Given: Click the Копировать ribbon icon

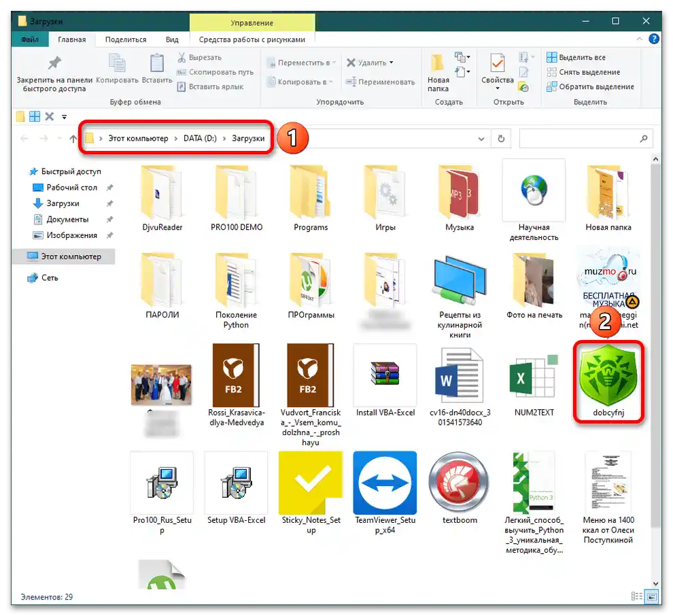Looking at the screenshot, I should click(117, 69).
